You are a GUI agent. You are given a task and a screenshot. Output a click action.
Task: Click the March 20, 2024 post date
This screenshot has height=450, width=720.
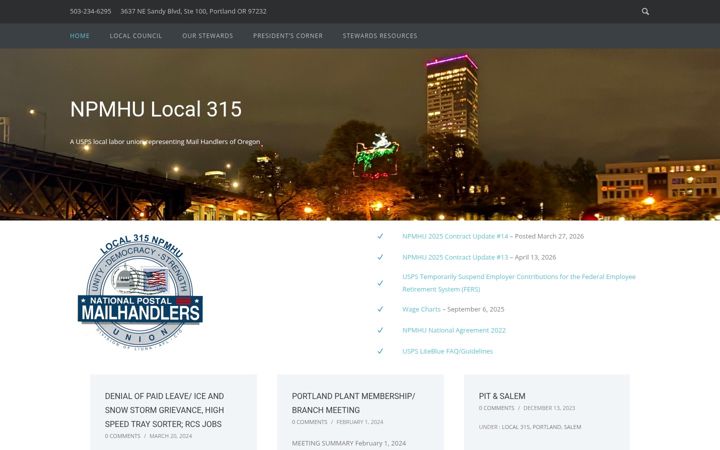click(x=170, y=436)
